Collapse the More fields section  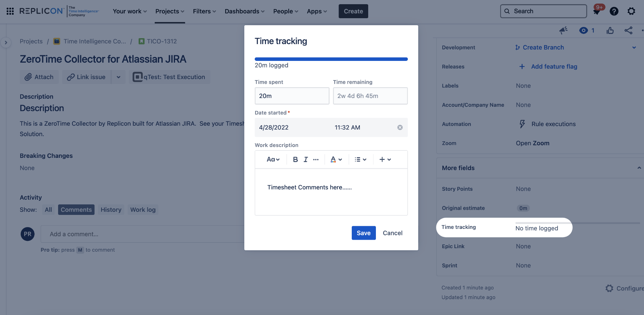click(639, 168)
